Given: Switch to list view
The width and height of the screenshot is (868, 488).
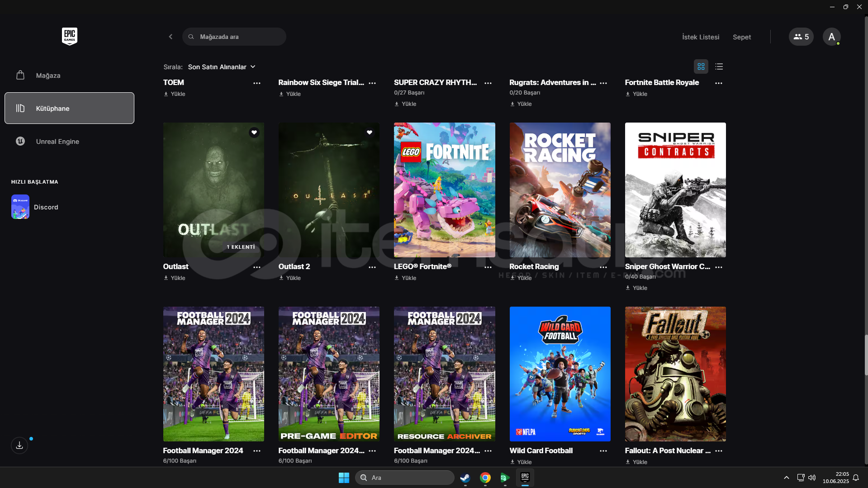Looking at the screenshot, I should [719, 66].
